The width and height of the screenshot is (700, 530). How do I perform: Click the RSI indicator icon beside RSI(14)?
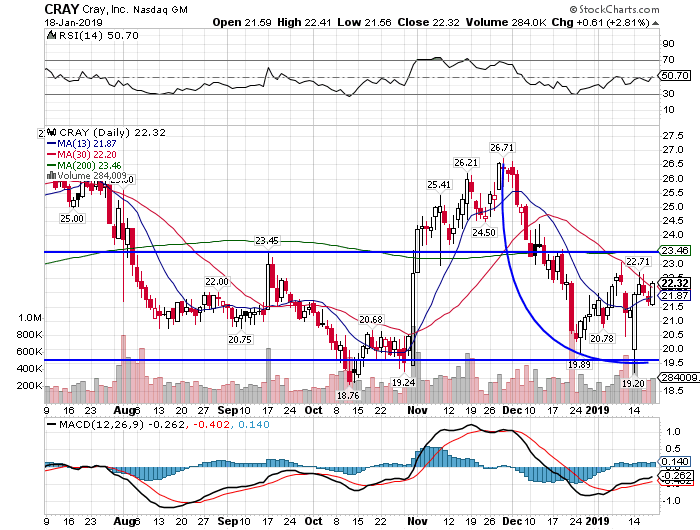pyautogui.click(x=52, y=35)
